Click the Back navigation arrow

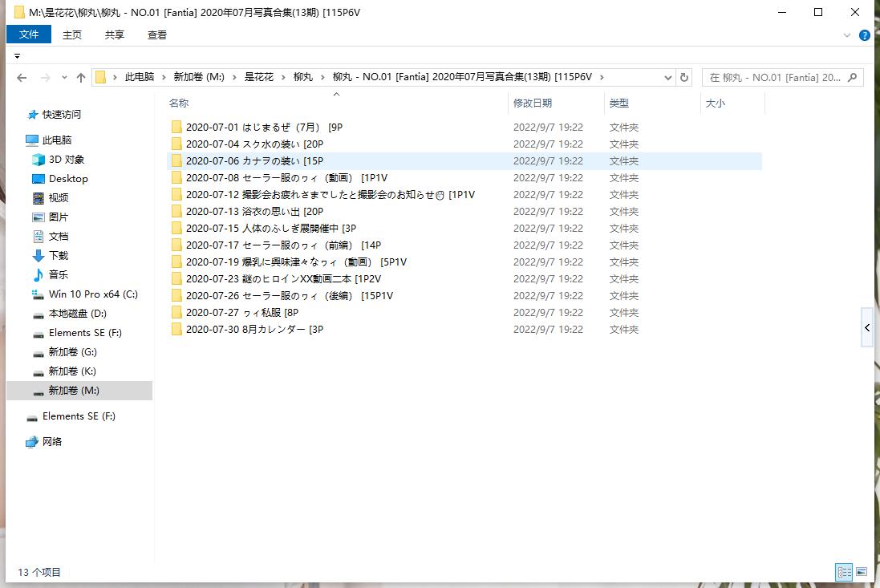[x=22, y=78]
